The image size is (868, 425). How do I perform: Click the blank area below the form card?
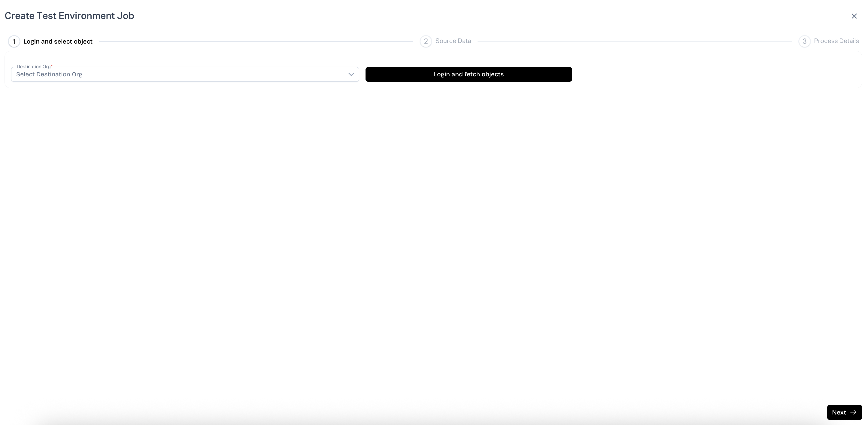click(x=434, y=236)
